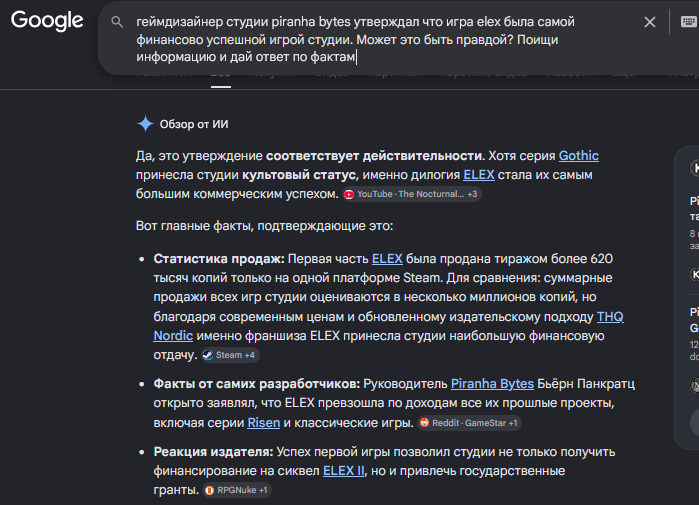Open YouTube The Nocturnal source chip
Image resolution: width=699 pixels, height=505 pixels.
coord(412,194)
